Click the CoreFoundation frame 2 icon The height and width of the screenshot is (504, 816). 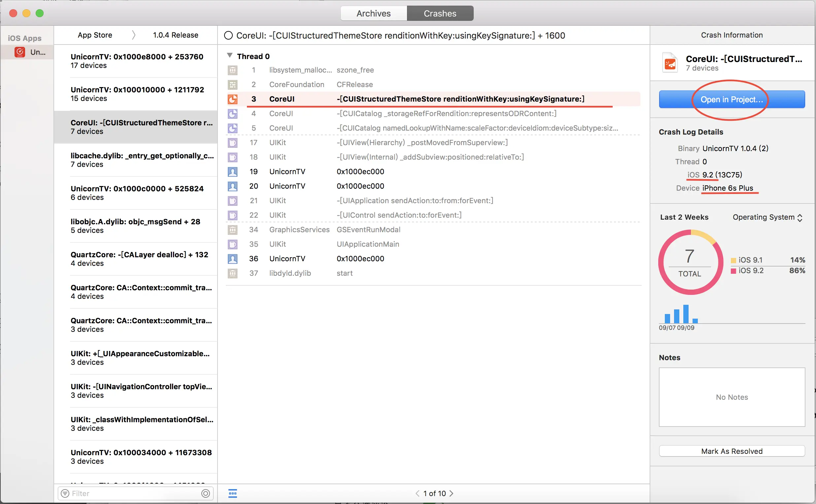pos(232,85)
